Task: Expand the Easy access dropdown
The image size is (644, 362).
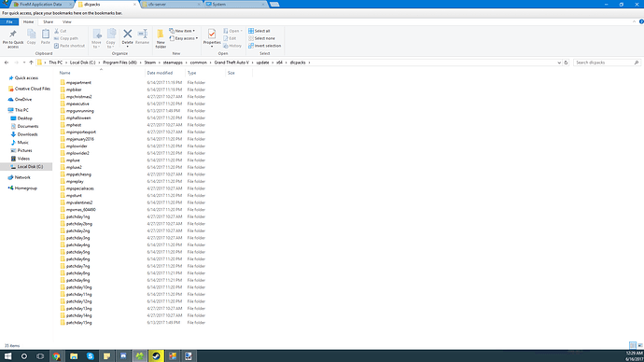Action: (x=184, y=38)
